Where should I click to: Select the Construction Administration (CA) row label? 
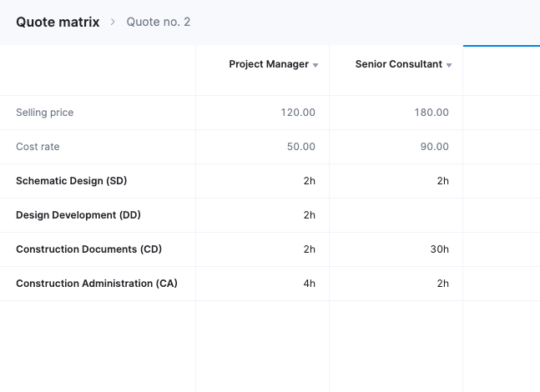[97, 284]
